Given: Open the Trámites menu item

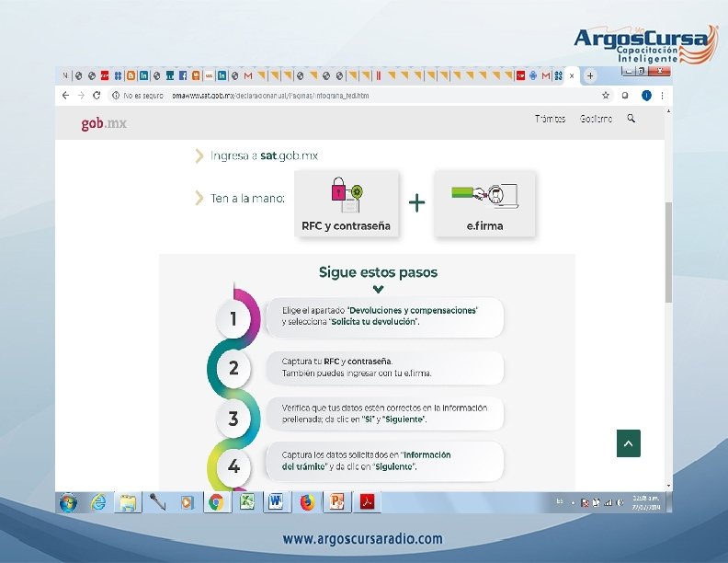Looking at the screenshot, I should [x=551, y=119].
